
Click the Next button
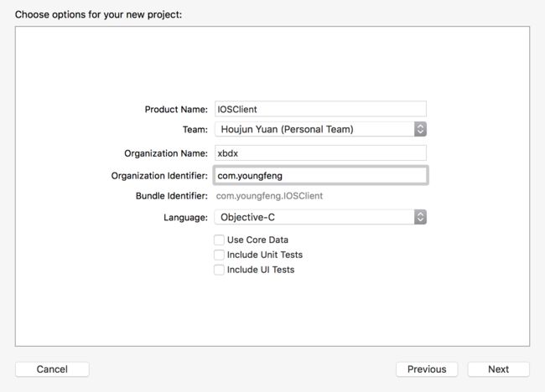pos(498,369)
